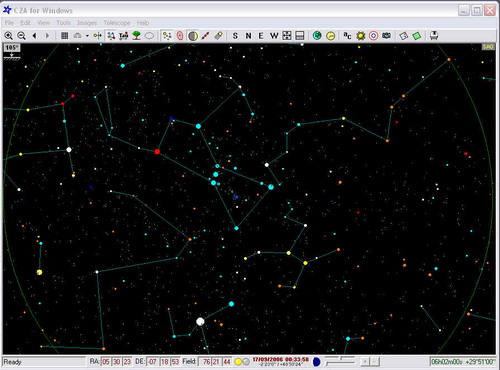This screenshot has height=370, width=500.
Task: Click the eraser-like tag icon
Action: (x=218, y=36)
